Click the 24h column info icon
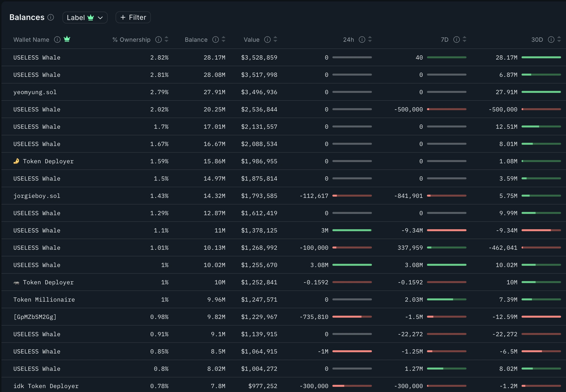 click(362, 40)
